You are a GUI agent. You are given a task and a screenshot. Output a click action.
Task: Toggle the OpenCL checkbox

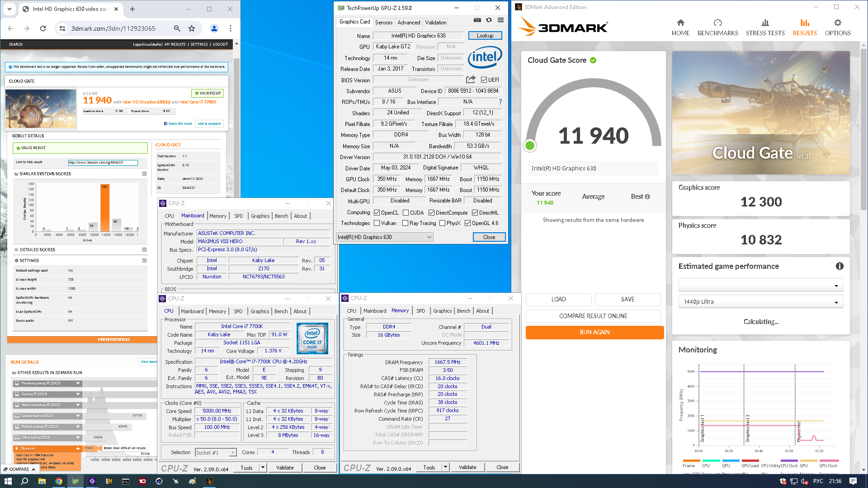click(x=377, y=212)
